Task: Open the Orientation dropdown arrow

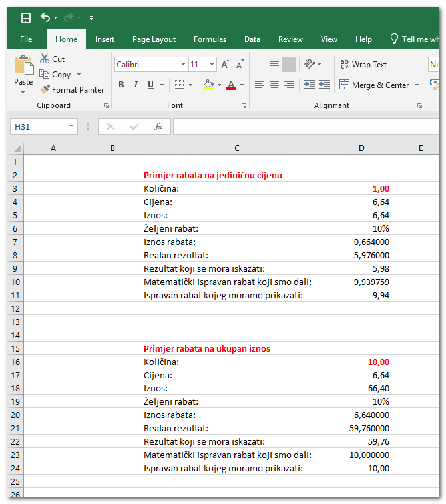Action: pos(319,64)
